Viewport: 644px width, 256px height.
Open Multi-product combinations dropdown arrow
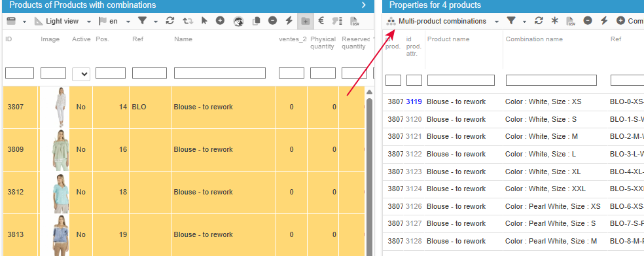click(x=497, y=22)
